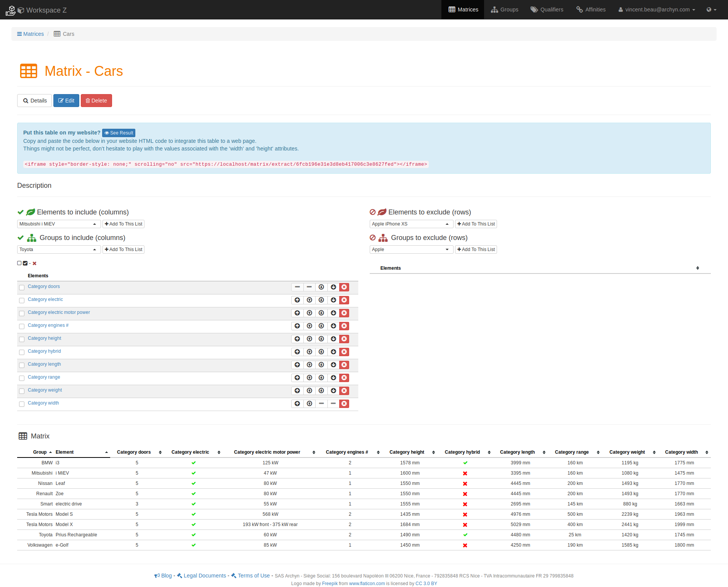Click the See Result button
Screen dimensions: 728x587
pyautogui.click(x=119, y=133)
